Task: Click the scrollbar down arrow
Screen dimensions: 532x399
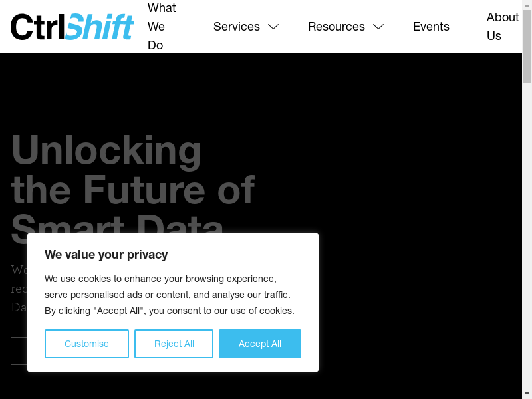Action: (x=527, y=394)
